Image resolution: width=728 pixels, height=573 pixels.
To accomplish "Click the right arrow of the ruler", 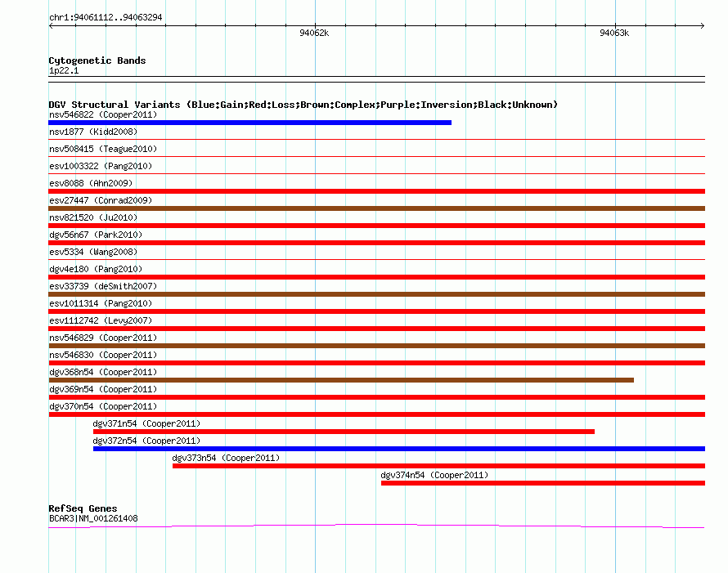I will coord(703,26).
